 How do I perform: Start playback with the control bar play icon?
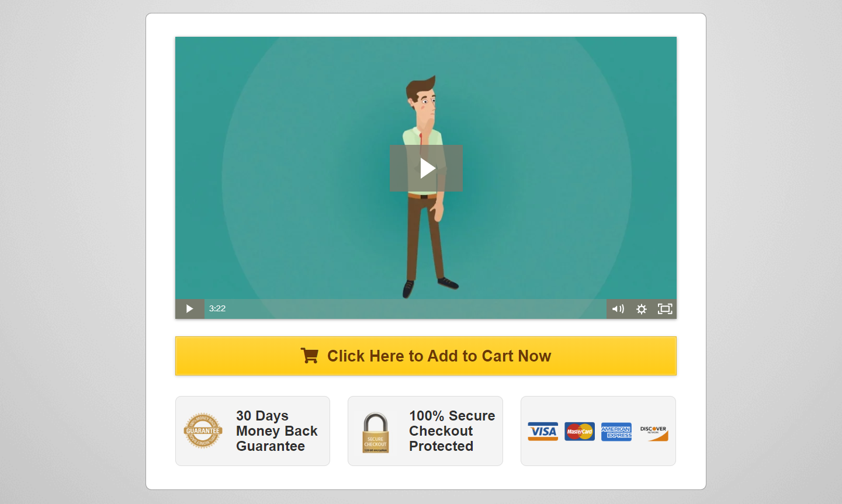189,309
